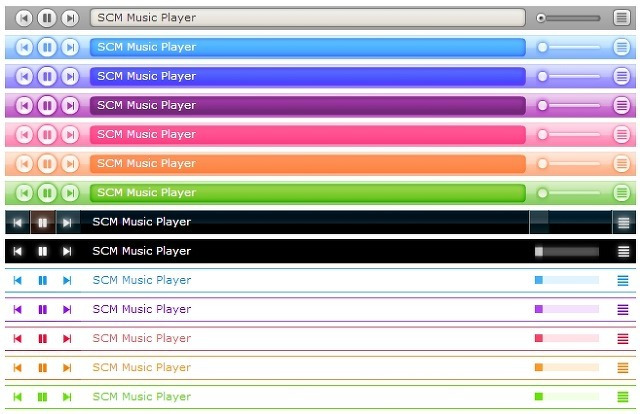Skip next on red minimal white player

67,338
